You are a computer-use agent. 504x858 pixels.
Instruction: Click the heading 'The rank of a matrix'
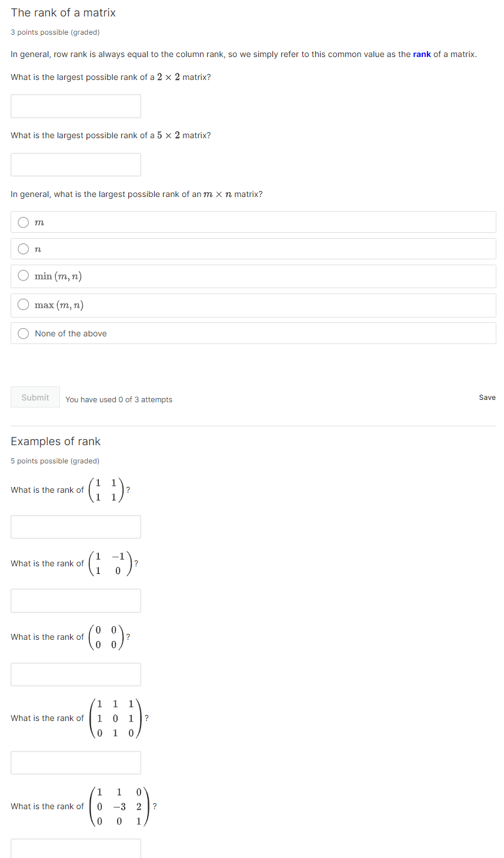click(x=63, y=12)
